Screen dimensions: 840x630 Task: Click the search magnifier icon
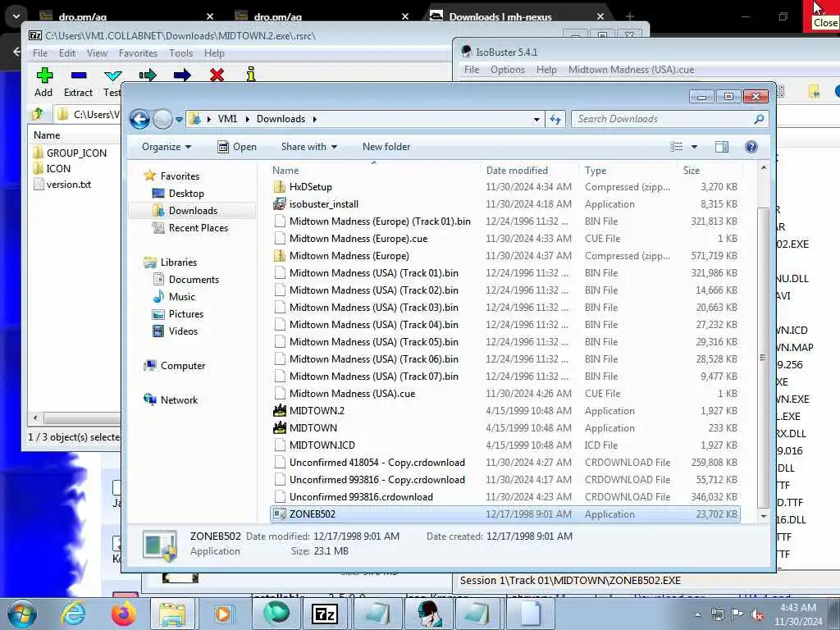tap(759, 119)
